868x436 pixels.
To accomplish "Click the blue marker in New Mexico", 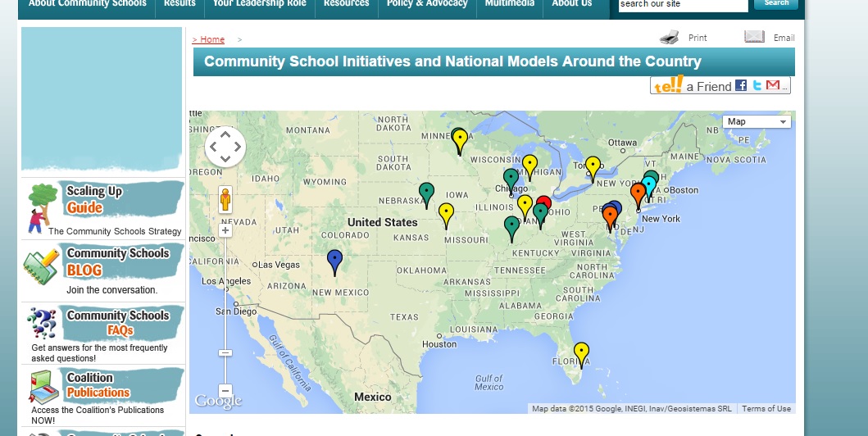I will (334, 260).
